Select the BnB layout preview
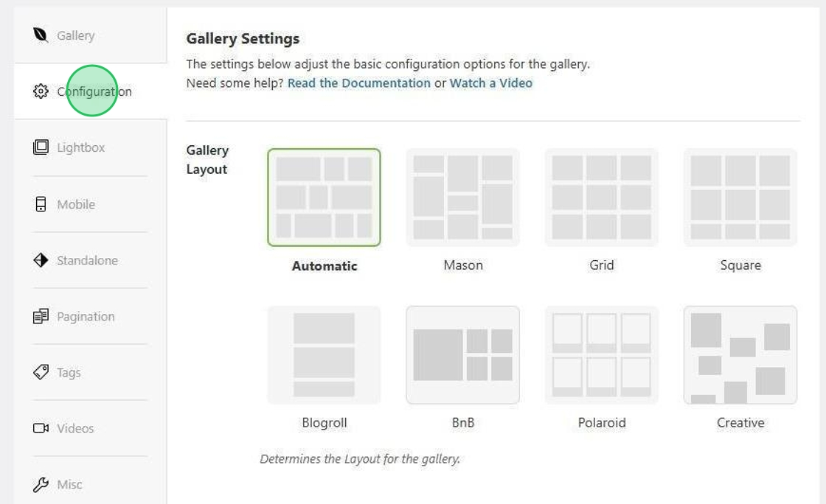This screenshot has width=826, height=504. pyautogui.click(x=463, y=354)
